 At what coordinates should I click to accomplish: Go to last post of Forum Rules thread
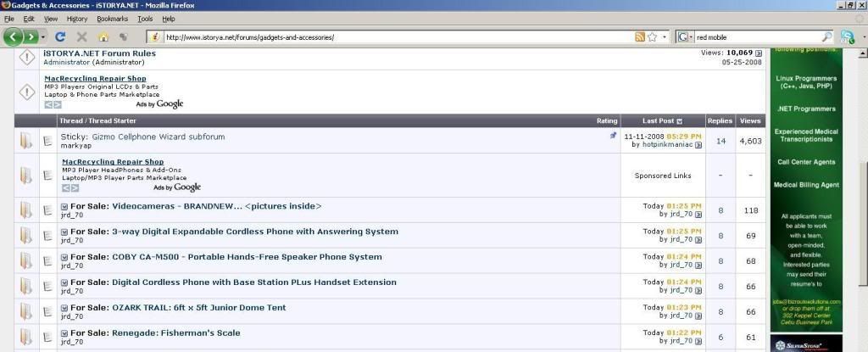point(759,53)
